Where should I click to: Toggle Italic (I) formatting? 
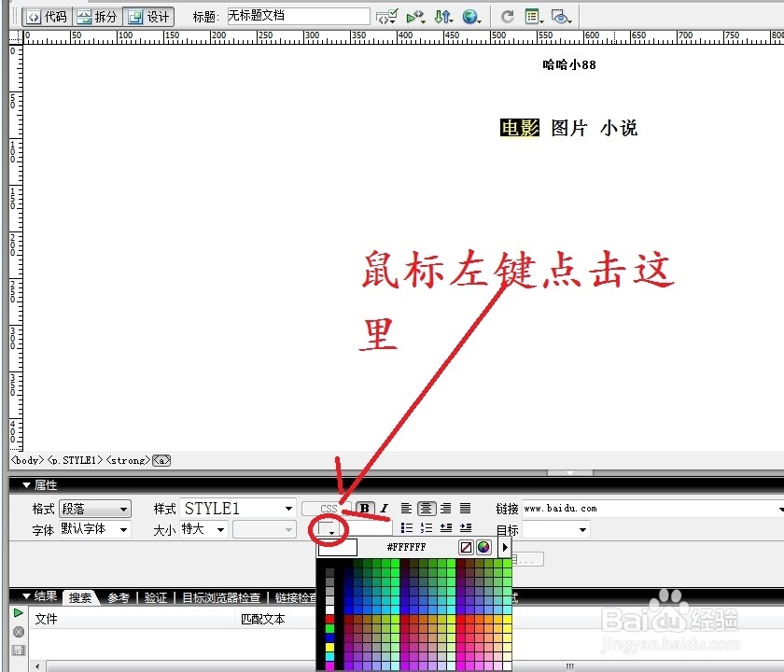pos(384,509)
